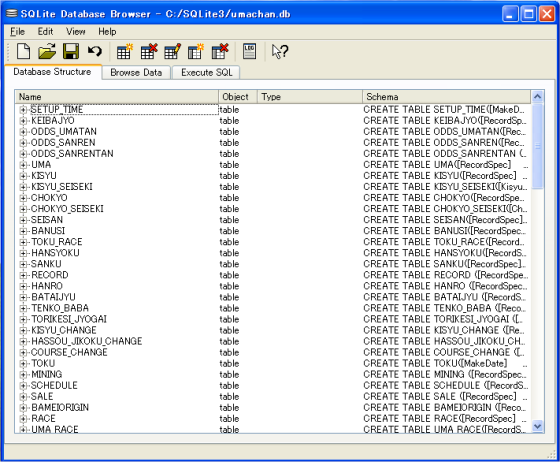560x462 pixels.
Task: Expand the RACE table node
Action: point(23,419)
